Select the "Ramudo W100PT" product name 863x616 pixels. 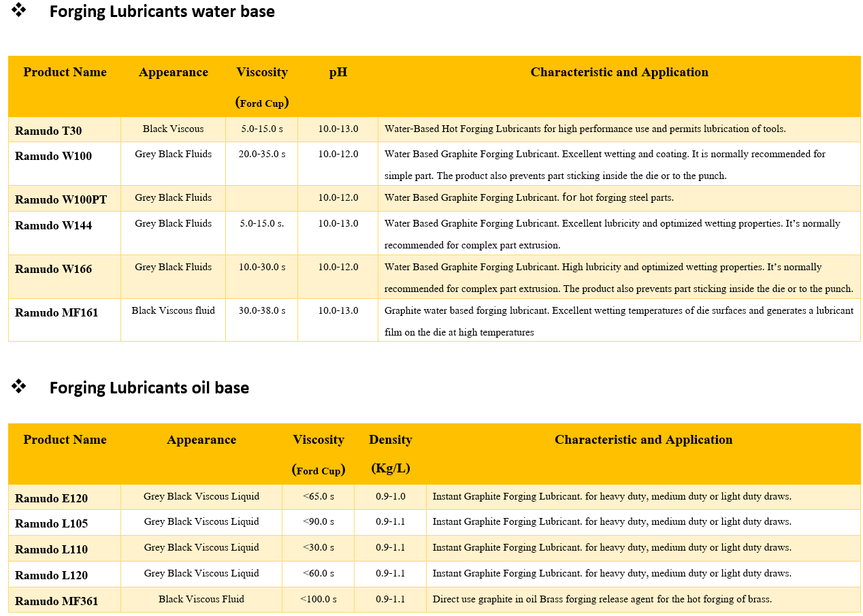click(61, 199)
